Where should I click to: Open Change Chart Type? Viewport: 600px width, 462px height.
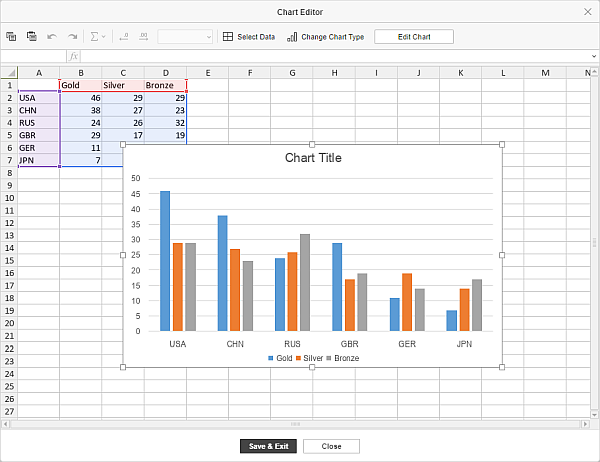click(x=325, y=36)
